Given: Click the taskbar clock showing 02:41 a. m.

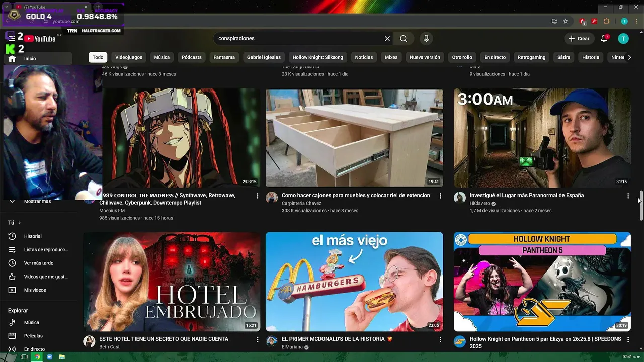Looking at the screenshot, I should pyautogui.click(x=632, y=357).
